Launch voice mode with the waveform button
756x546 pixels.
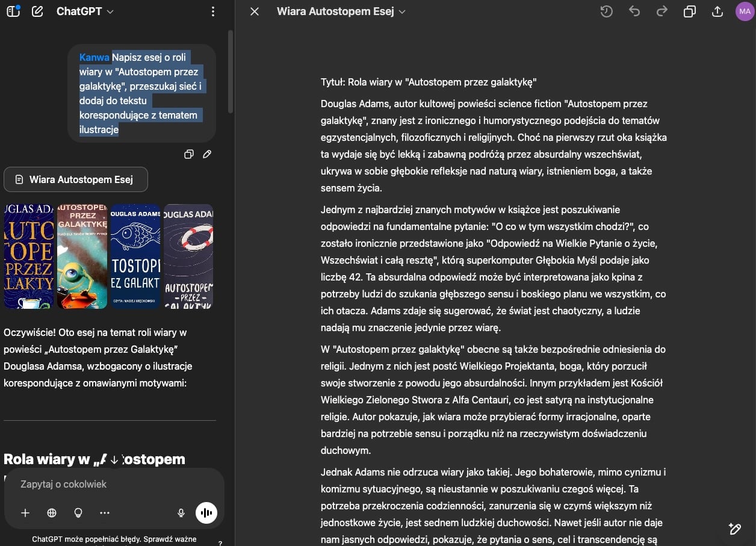tap(206, 513)
